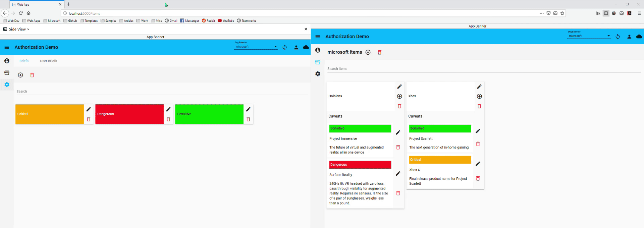644x228 pixels.
Task: Switch to User Briefs tab
Action: (x=49, y=61)
